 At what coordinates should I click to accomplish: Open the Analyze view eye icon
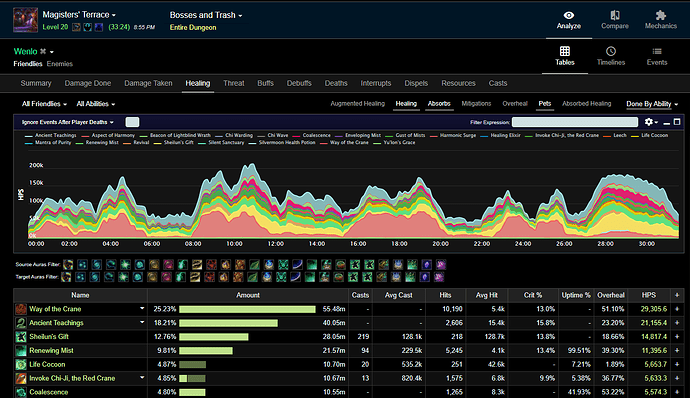(569, 15)
